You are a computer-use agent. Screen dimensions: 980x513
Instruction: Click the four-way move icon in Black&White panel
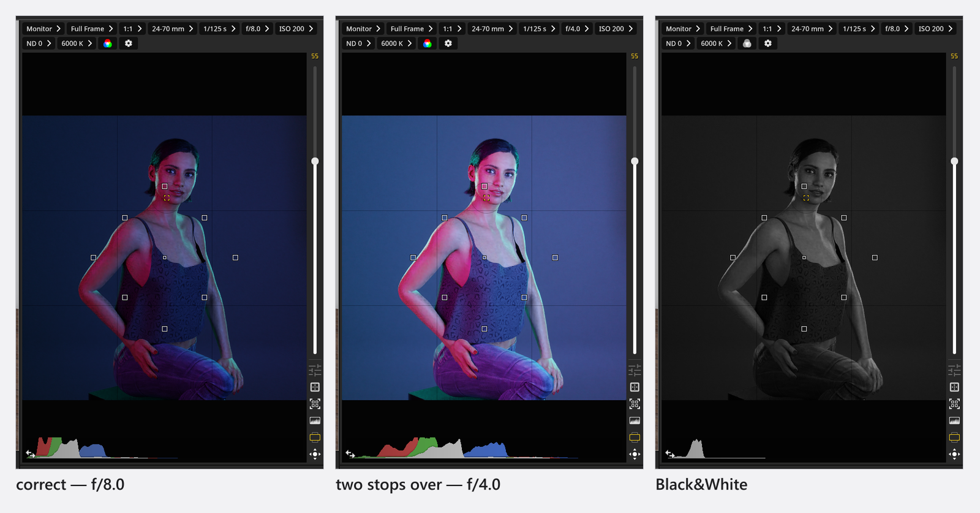tap(954, 454)
